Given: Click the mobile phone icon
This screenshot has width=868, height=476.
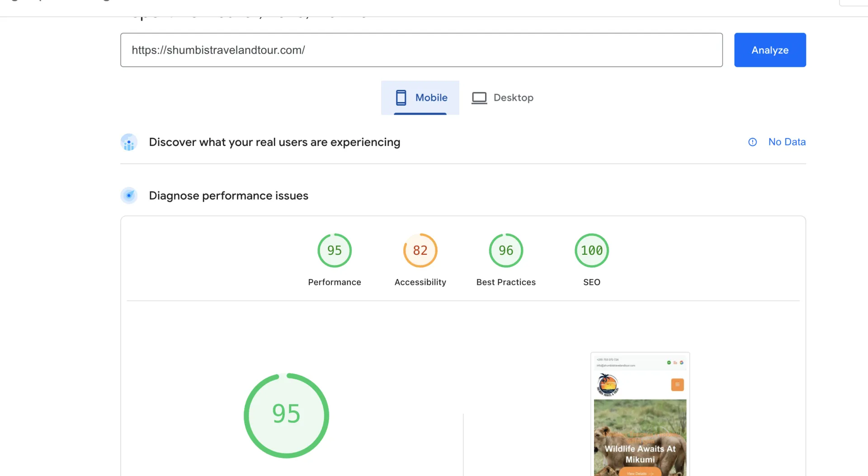Looking at the screenshot, I should point(401,98).
